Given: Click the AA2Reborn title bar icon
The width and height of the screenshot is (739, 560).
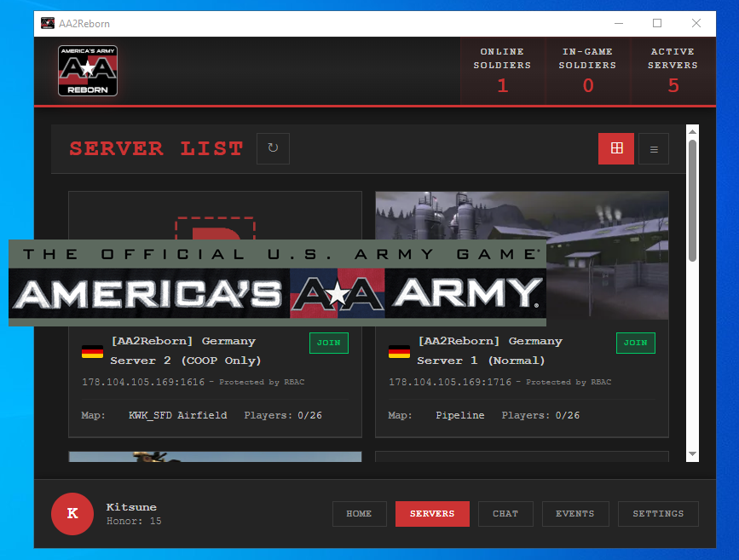Looking at the screenshot, I should pos(48,23).
